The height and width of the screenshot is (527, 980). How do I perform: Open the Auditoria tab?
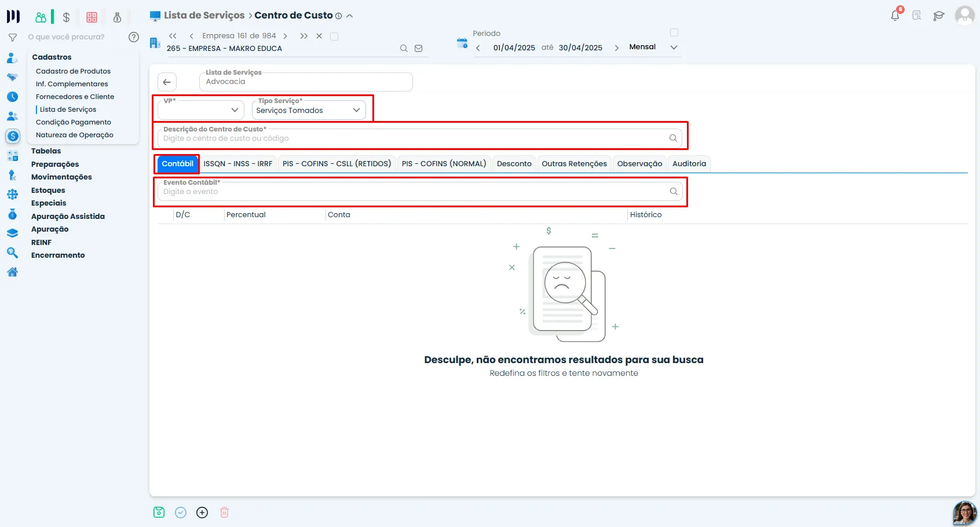[x=689, y=164]
